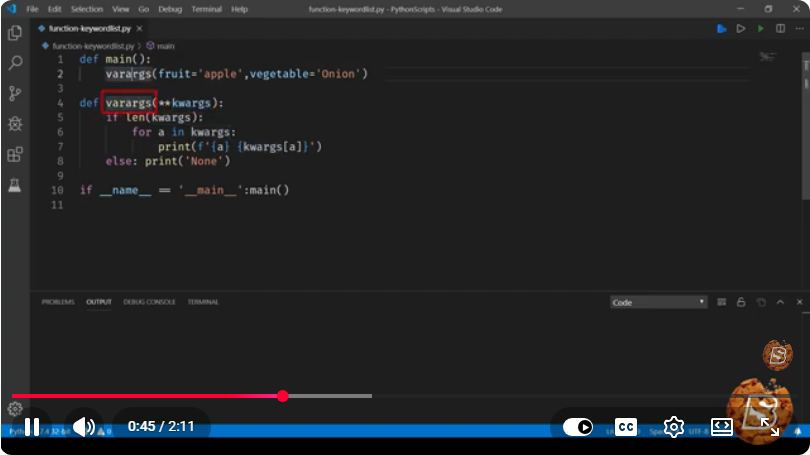Open the Code output channel dropdown

[x=658, y=302]
